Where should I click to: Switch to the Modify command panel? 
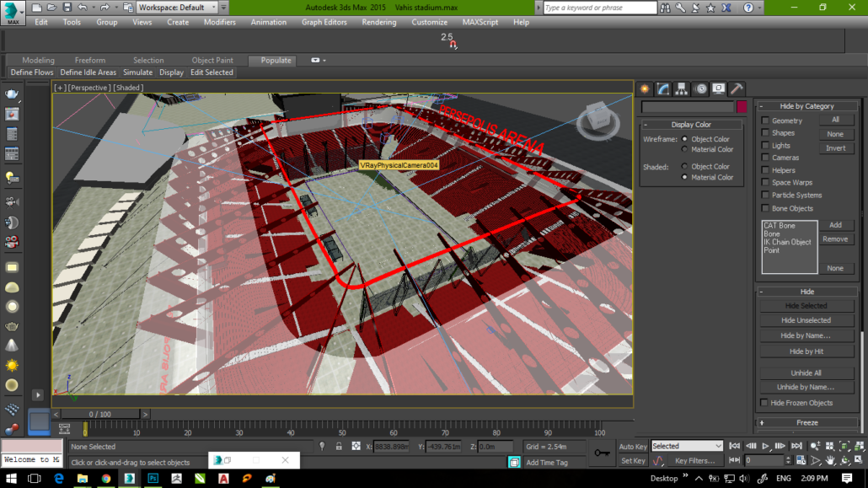[x=663, y=88]
